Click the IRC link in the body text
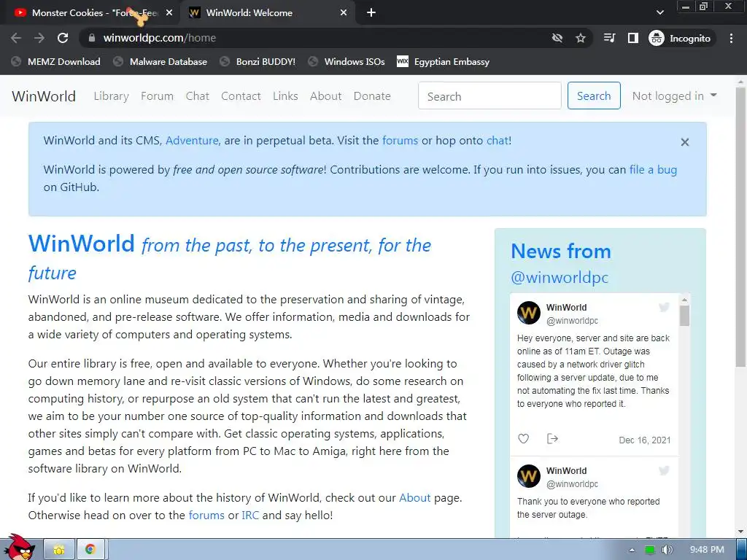Viewport: 747px width, 560px height. 250,516
